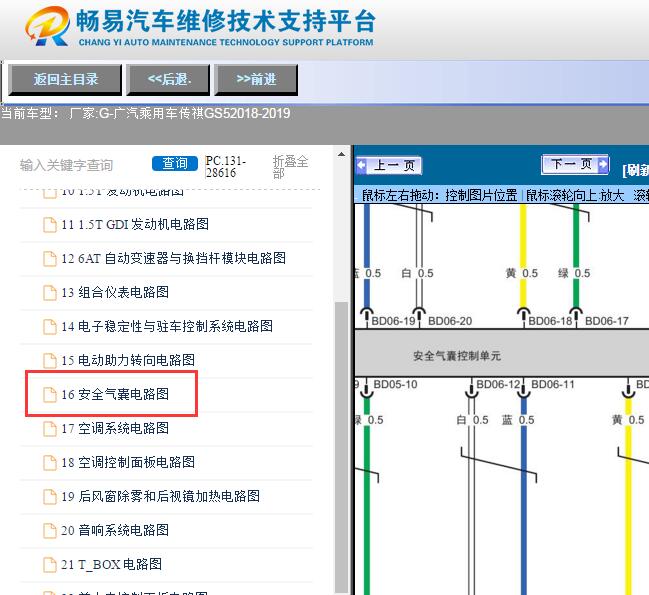Image resolution: width=649 pixels, height=595 pixels.
Task: Click the 安全气囊控制单元 block in diagram
Action: point(501,353)
